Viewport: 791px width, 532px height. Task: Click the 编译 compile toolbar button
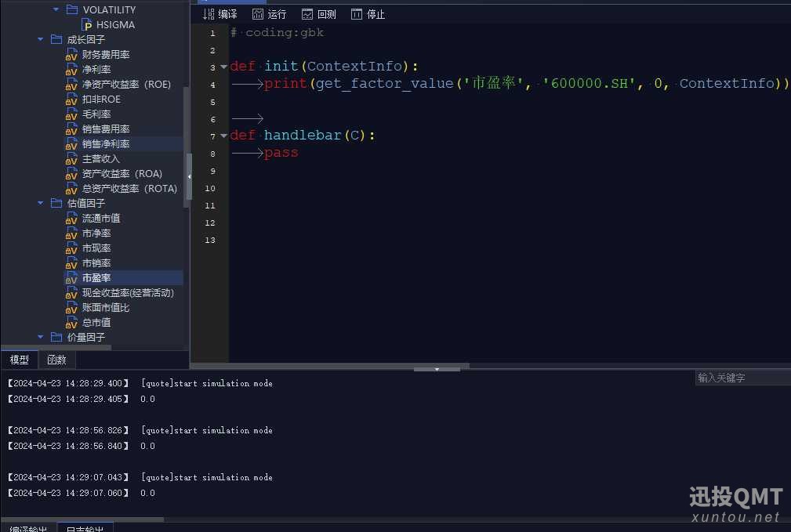point(220,14)
